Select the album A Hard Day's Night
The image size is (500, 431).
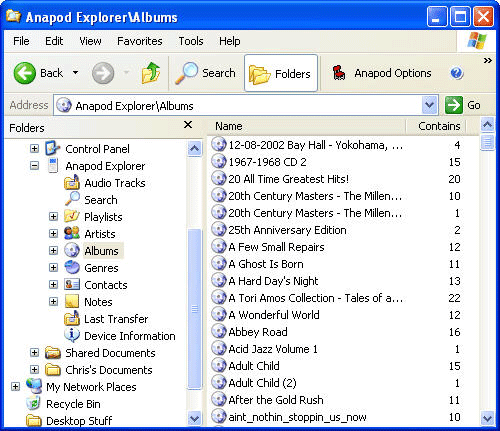click(273, 281)
